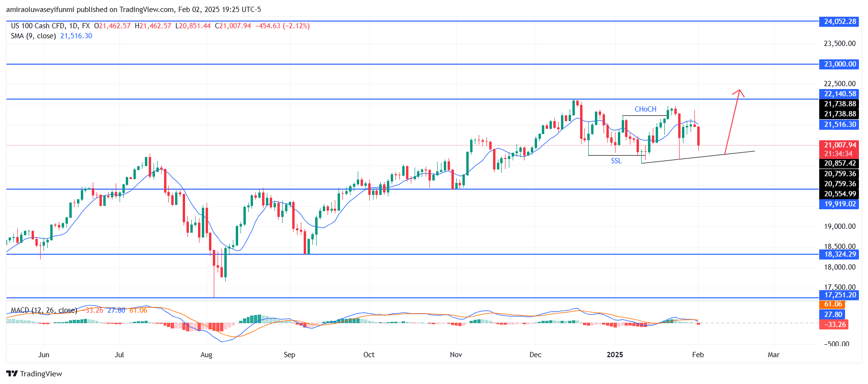Image resolution: width=868 pixels, height=384 pixels.
Task: Click the Jul label on time axis
Action: click(120, 355)
